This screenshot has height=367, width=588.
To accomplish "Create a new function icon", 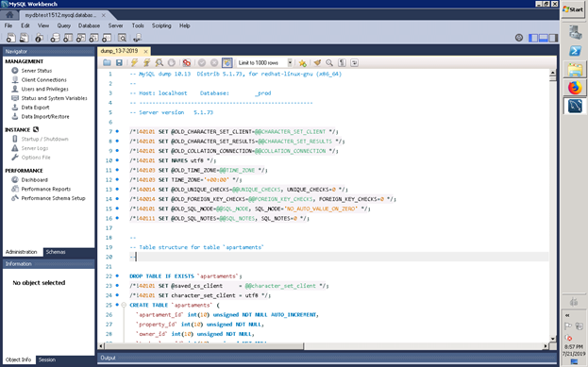I will pyautogui.click(x=107, y=38).
